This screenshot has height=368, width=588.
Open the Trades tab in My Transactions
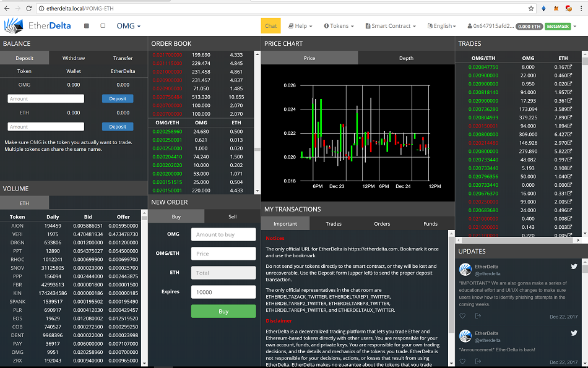point(334,224)
